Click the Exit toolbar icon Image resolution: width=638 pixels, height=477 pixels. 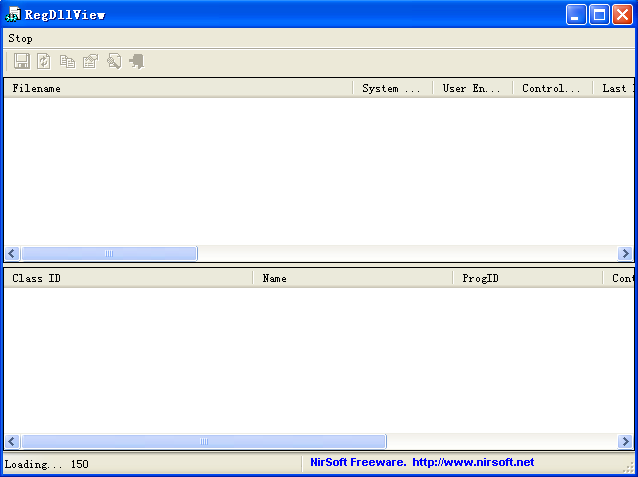point(136,61)
